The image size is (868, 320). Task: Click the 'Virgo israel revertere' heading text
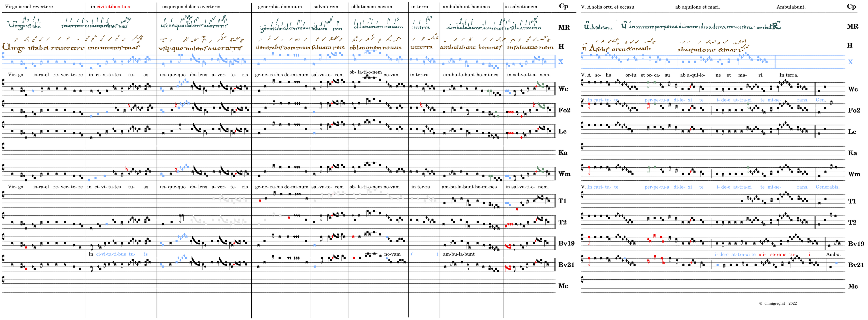tap(29, 6)
